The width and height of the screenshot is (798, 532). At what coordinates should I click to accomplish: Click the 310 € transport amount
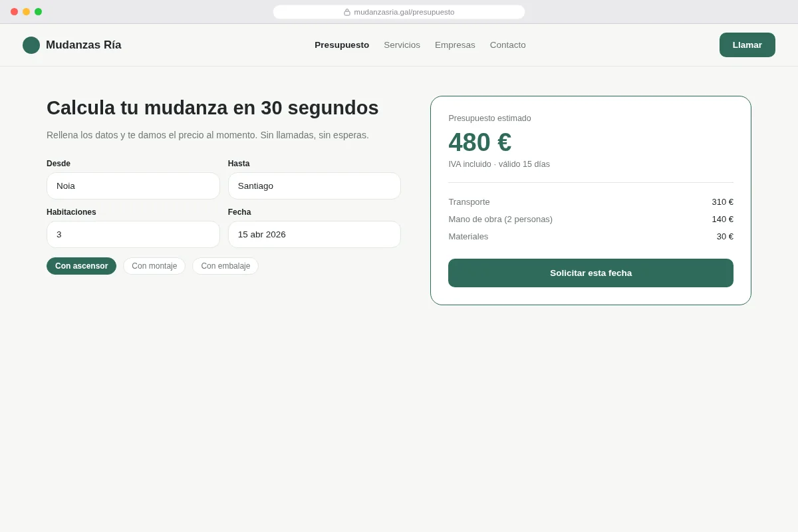tap(722, 202)
